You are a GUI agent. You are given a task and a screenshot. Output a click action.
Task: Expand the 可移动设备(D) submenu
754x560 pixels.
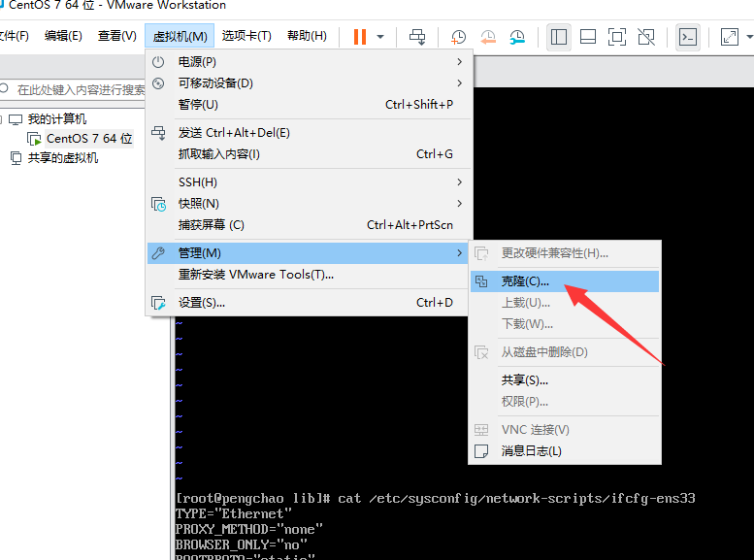(x=308, y=83)
